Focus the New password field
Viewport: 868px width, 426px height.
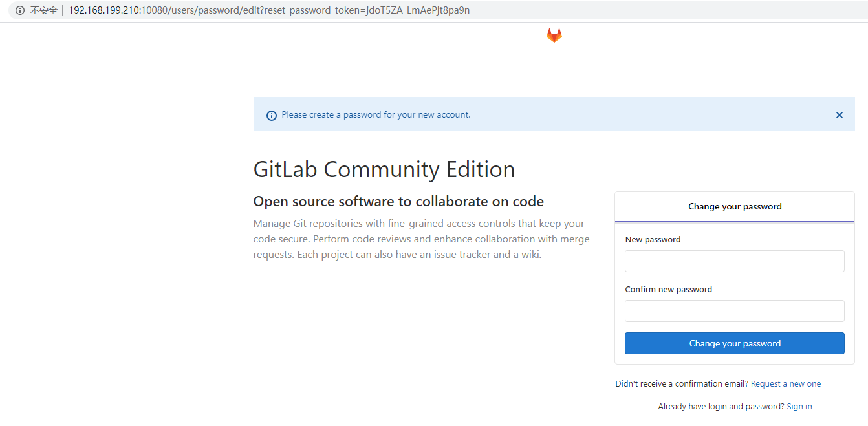point(735,261)
